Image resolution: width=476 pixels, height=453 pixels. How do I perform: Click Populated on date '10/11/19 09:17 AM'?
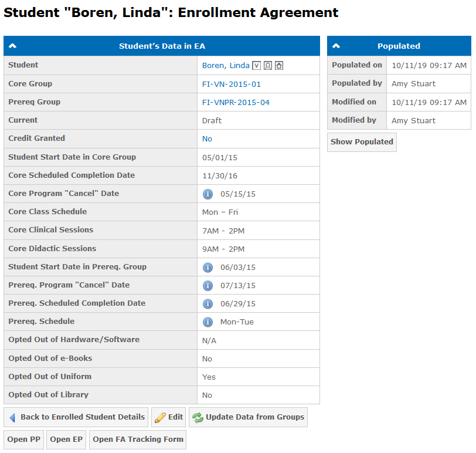click(429, 66)
